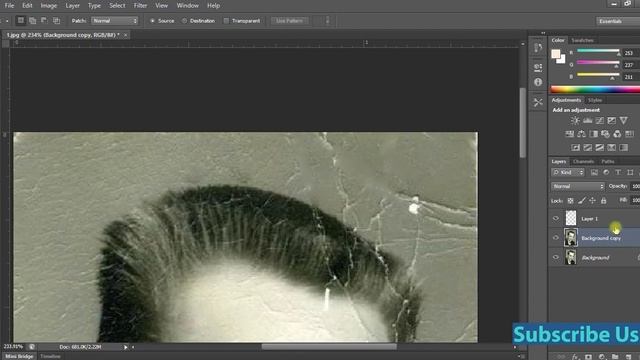Add a Threshold adjustment
The width and height of the screenshot is (640, 360).
599,147
